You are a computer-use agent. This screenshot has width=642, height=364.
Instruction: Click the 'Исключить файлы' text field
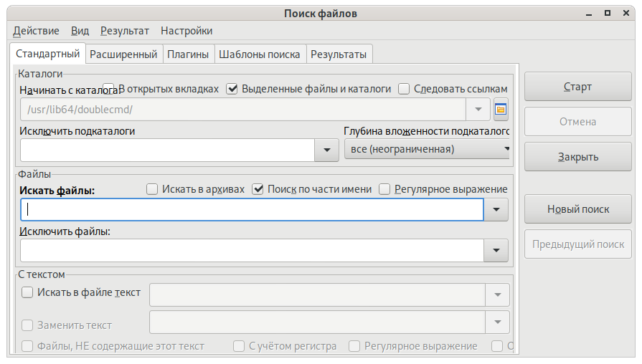click(x=251, y=250)
